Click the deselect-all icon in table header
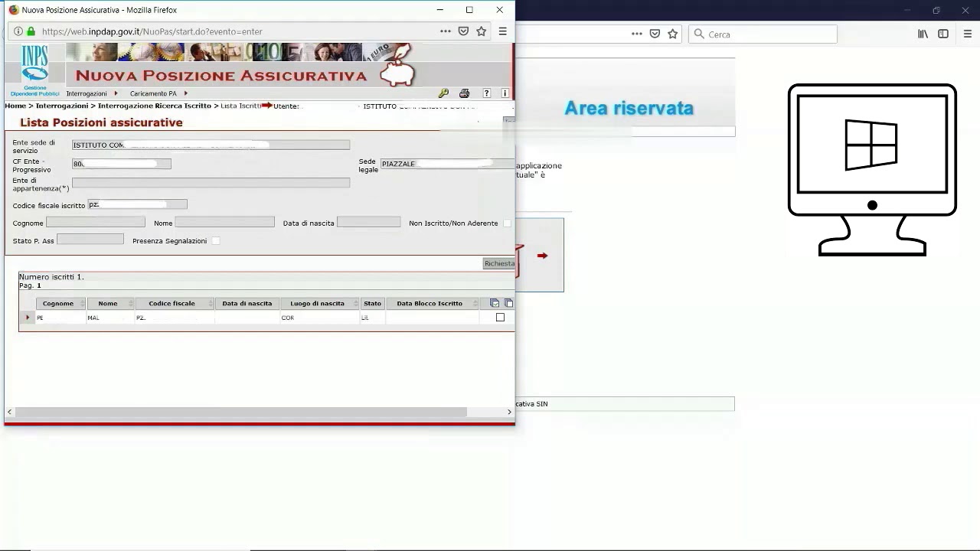The image size is (980, 551). tap(508, 304)
